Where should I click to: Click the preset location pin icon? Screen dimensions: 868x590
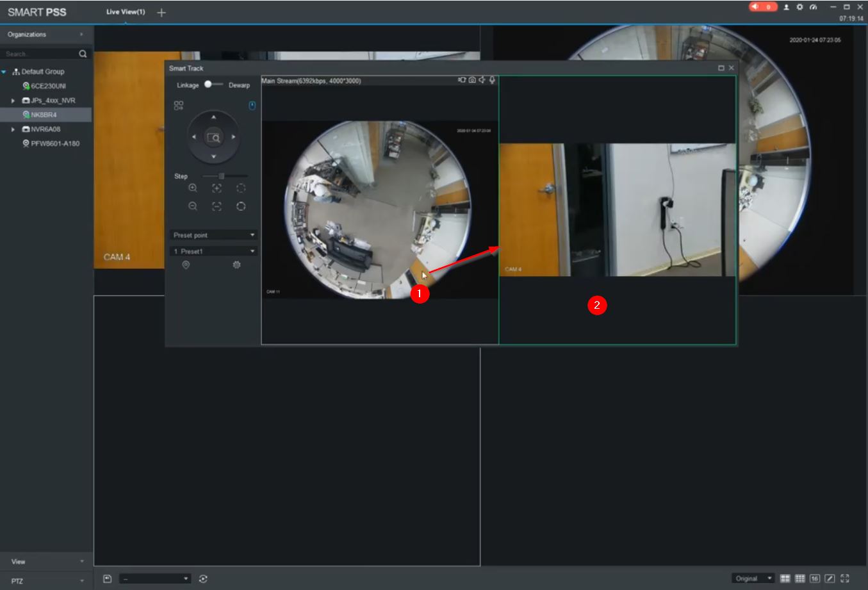(186, 265)
